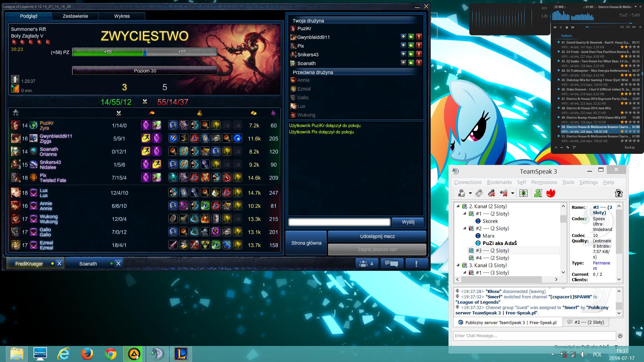This screenshot has width=644, height=362.
Task: Click the exclamation alert button in LoL bar
Action: [x=416, y=264]
